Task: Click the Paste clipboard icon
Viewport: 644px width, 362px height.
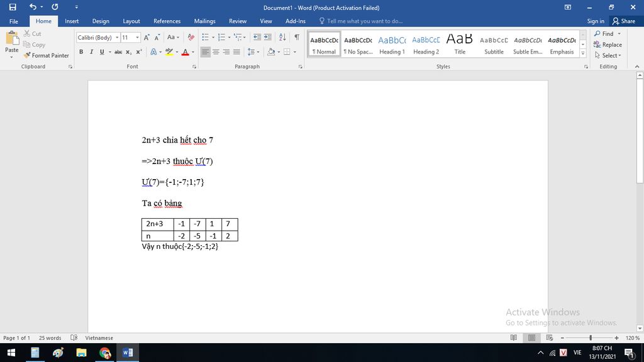Action: (x=12, y=38)
